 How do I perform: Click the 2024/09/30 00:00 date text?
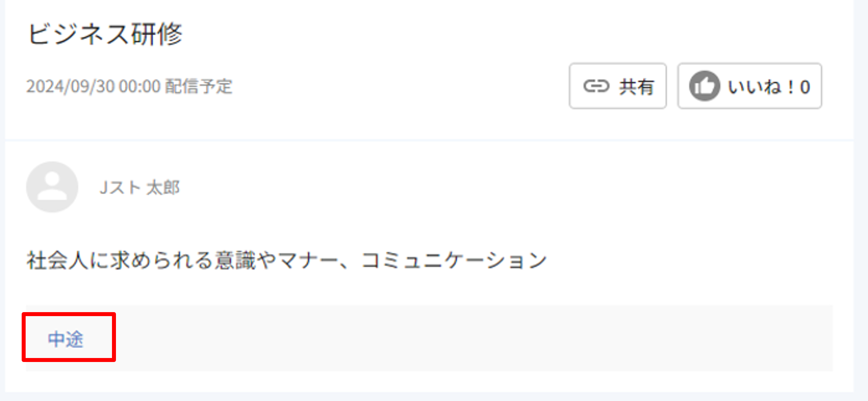coord(93,86)
